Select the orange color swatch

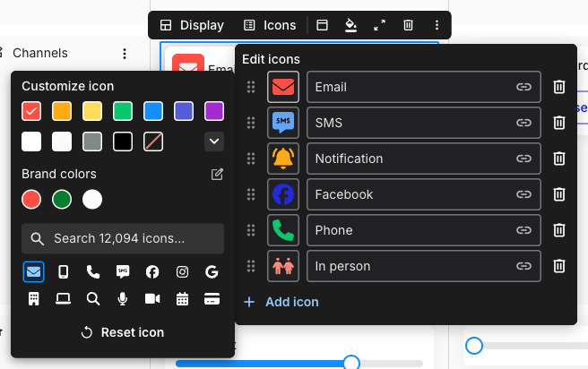[x=62, y=111]
